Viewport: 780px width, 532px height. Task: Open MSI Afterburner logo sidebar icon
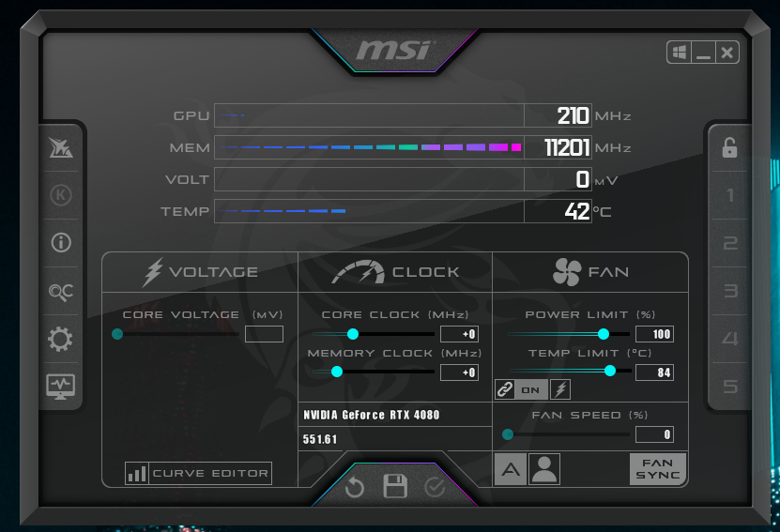click(61, 147)
